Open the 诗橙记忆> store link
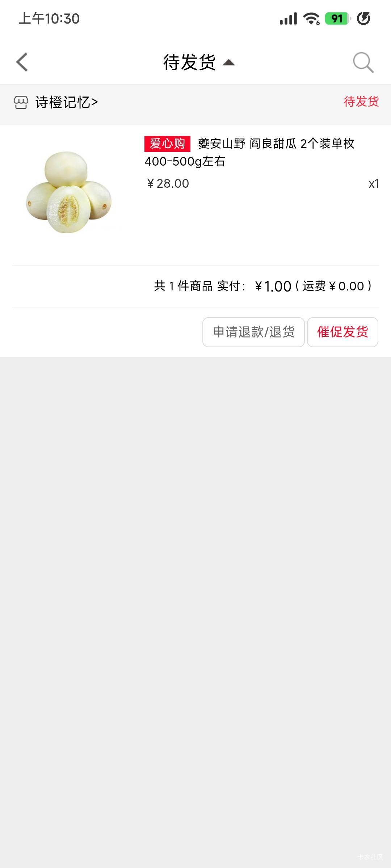This screenshot has width=391, height=868. click(x=67, y=102)
